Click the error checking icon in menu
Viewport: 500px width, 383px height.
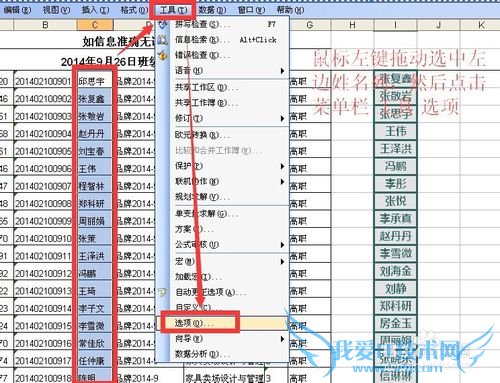coord(163,55)
